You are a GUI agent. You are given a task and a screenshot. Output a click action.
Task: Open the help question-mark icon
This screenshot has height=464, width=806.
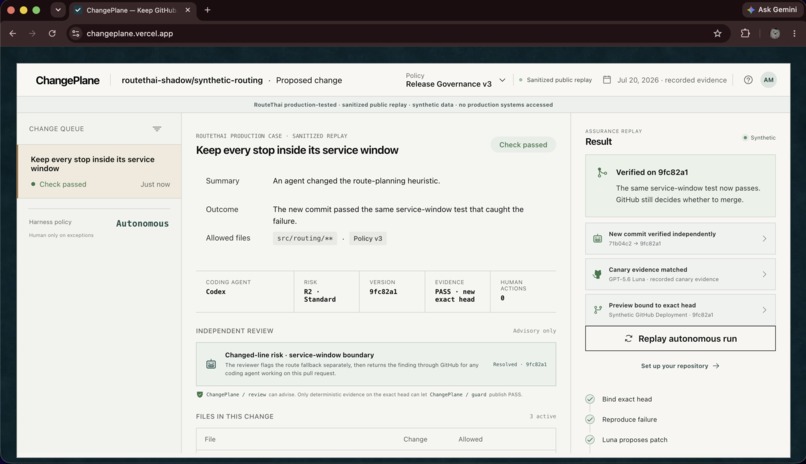(748, 80)
